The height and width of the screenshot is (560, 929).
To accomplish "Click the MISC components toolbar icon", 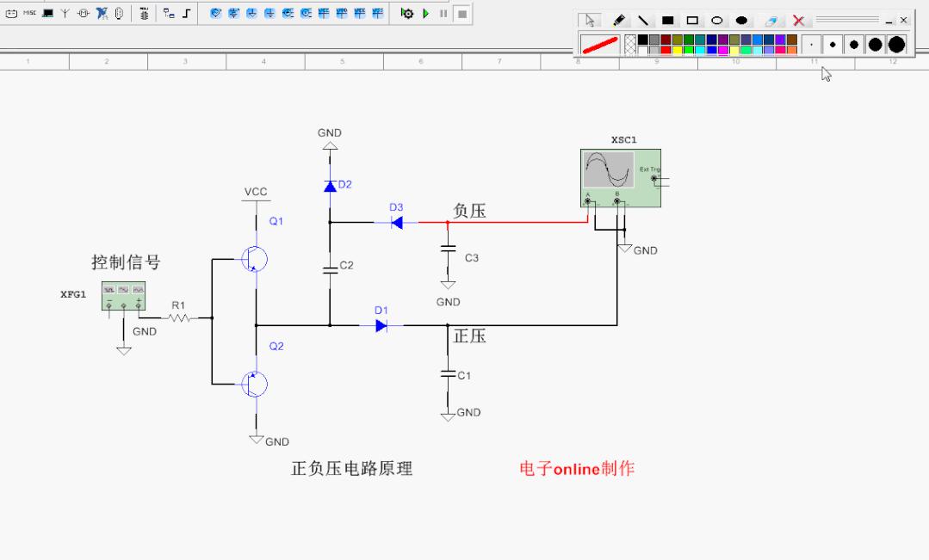I will [30, 14].
